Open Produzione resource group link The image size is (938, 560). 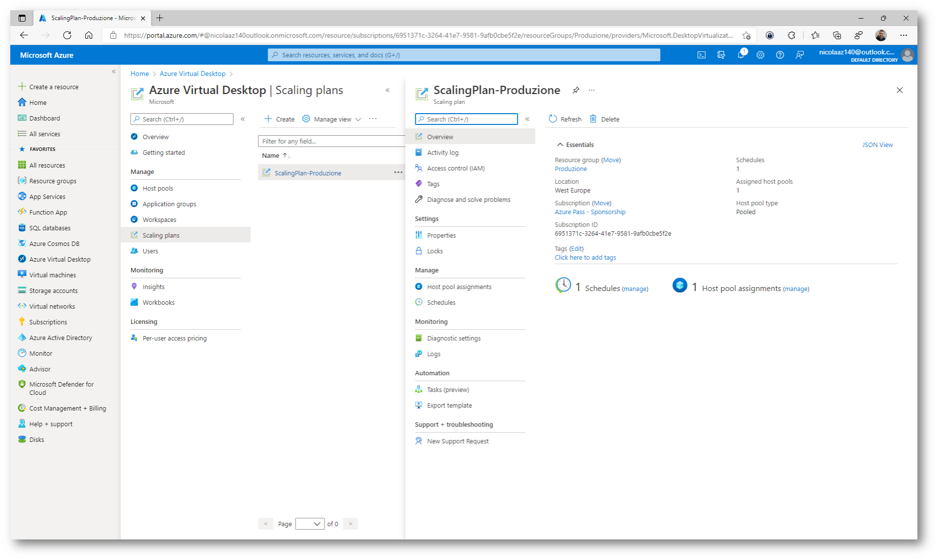pos(570,169)
